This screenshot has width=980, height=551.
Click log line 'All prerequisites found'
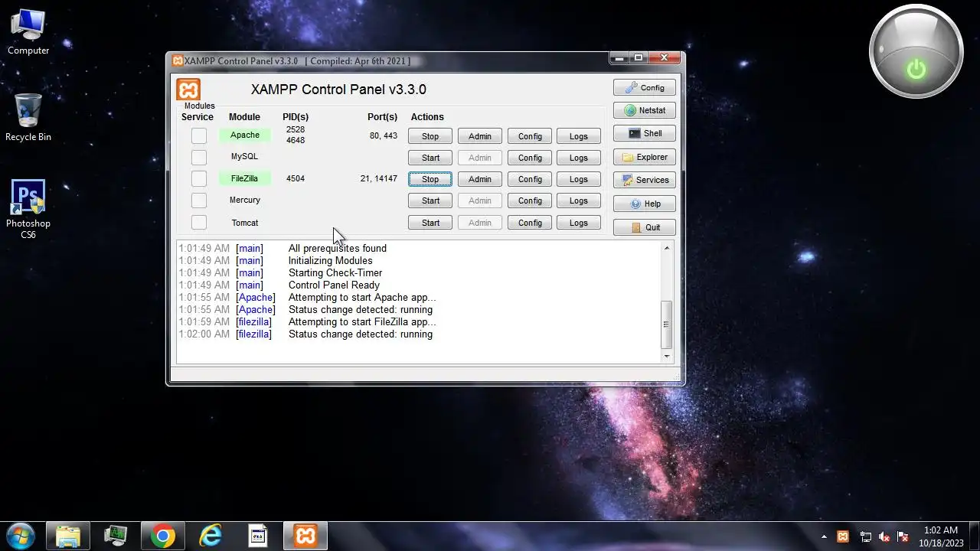click(338, 248)
